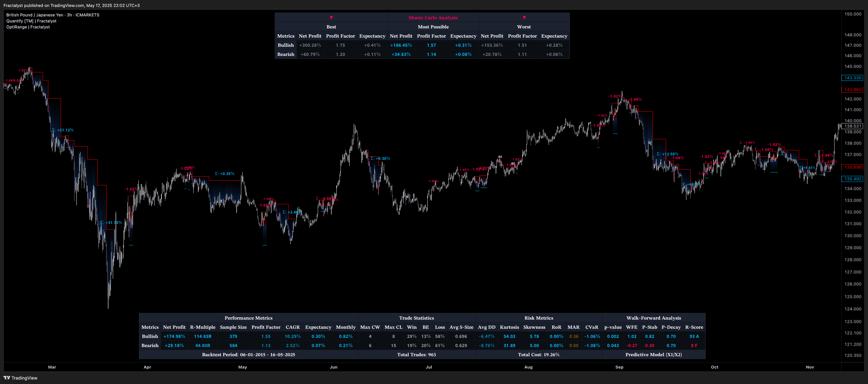Click the 120.350 price axis label
This screenshot has width=868, height=384.
point(853,355)
